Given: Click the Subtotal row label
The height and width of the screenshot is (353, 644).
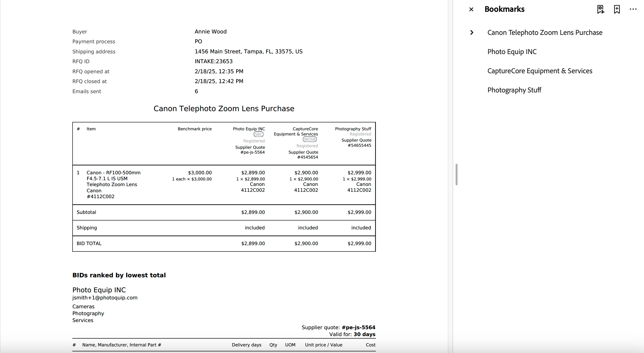Looking at the screenshot, I should tap(86, 212).
